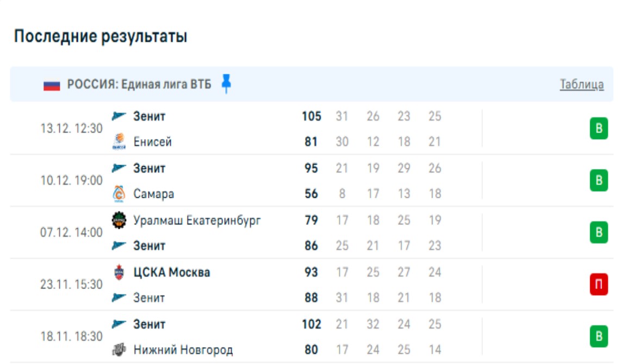This screenshot has height=364, width=619.
Task: Open the РОССИЯ: Единая лига ВТБ league link
Action: [x=139, y=85]
